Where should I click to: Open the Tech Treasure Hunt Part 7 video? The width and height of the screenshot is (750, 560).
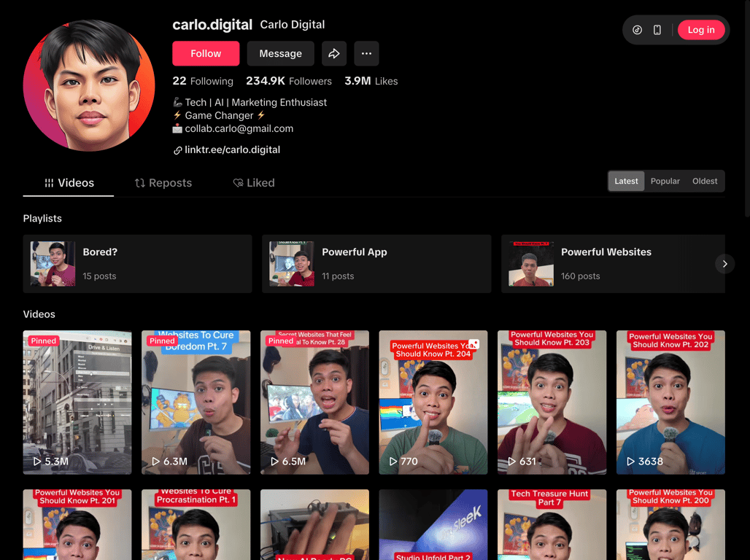[x=552, y=524]
